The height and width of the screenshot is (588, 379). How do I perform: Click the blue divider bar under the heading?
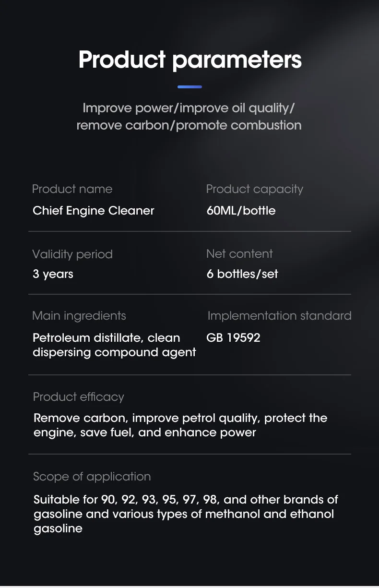(x=189, y=87)
